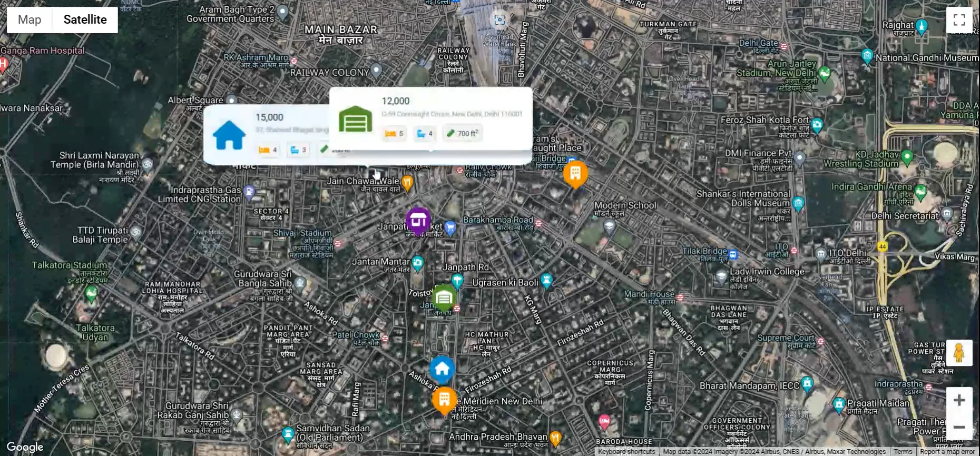The height and width of the screenshot is (456, 980).
Task: Select the Feroz Shah Kotla Fort pin
Action: (817, 125)
